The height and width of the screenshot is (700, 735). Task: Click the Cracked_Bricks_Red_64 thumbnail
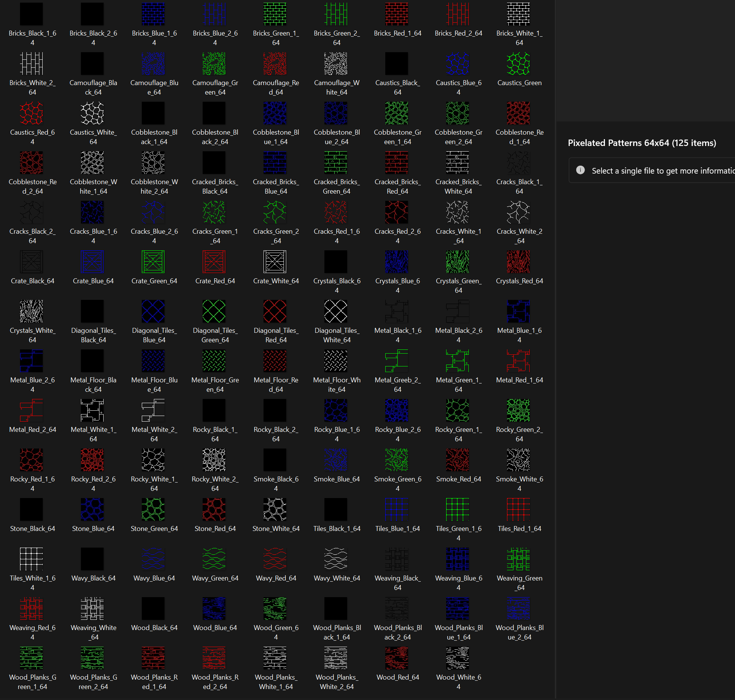coord(397,163)
